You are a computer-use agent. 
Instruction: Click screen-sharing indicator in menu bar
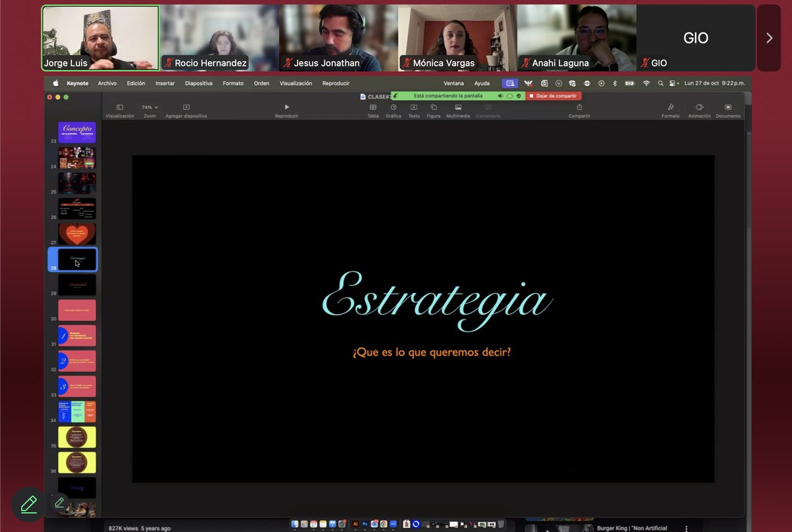pyautogui.click(x=510, y=83)
